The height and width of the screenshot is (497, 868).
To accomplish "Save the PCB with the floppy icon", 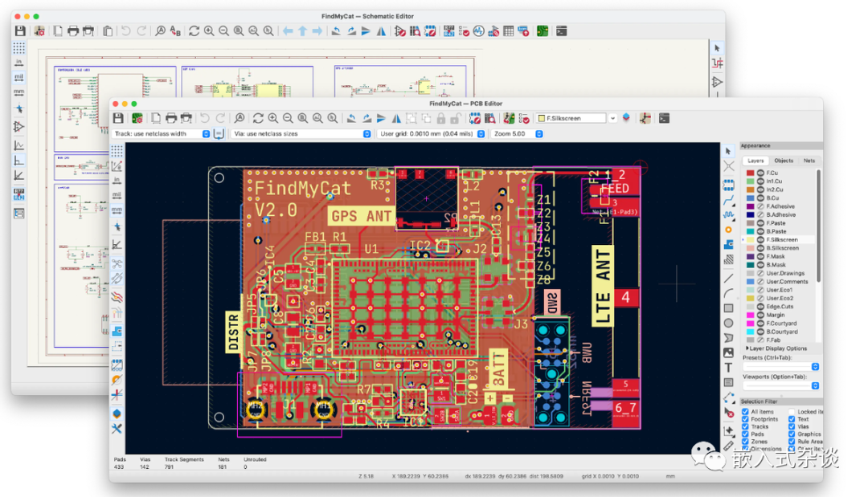I will [x=118, y=118].
